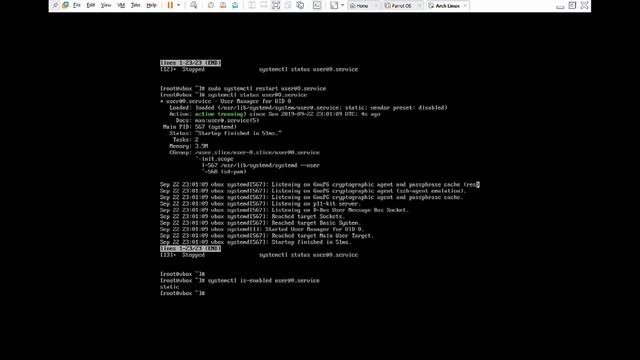Click the green 'active (running)' status text
The image size is (640, 360).
[220, 114]
